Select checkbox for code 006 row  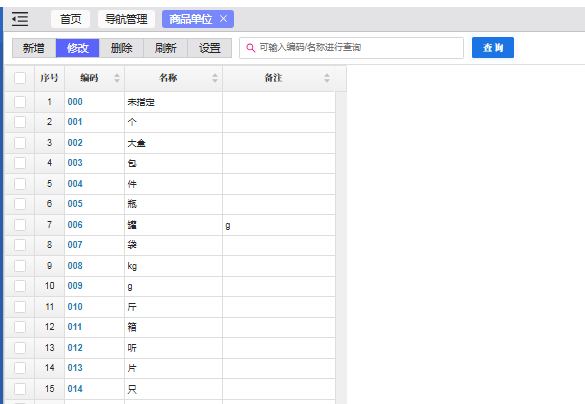coord(20,225)
